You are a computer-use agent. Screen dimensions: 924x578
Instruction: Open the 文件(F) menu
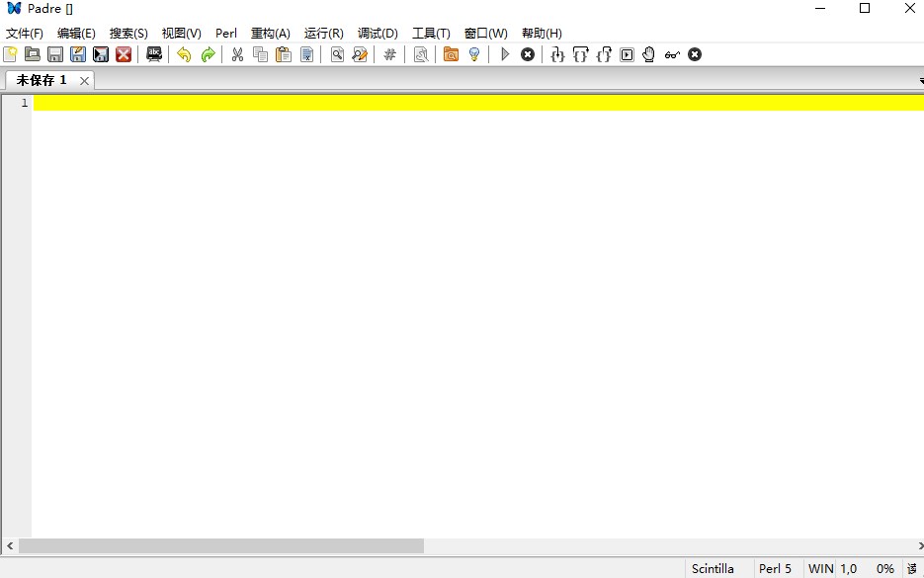point(25,33)
